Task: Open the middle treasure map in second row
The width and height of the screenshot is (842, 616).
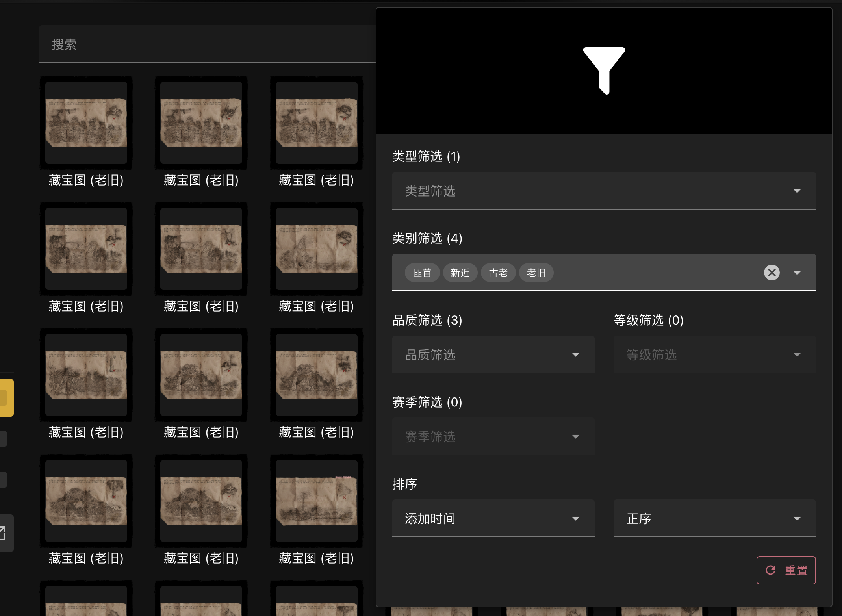Action: 201,249
